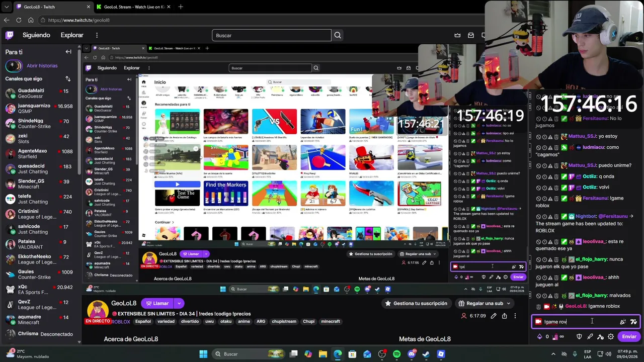Open Abrir historias link in sidebar
Image resolution: width=644 pixels, height=362 pixels.
pos(42,66)
